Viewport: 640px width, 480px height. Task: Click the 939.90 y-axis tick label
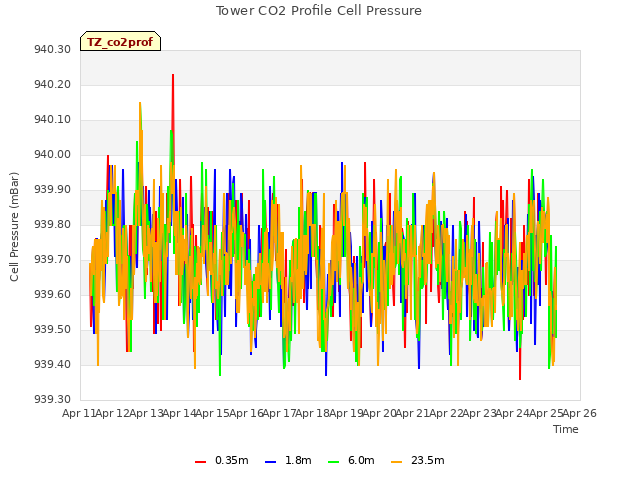52,190
